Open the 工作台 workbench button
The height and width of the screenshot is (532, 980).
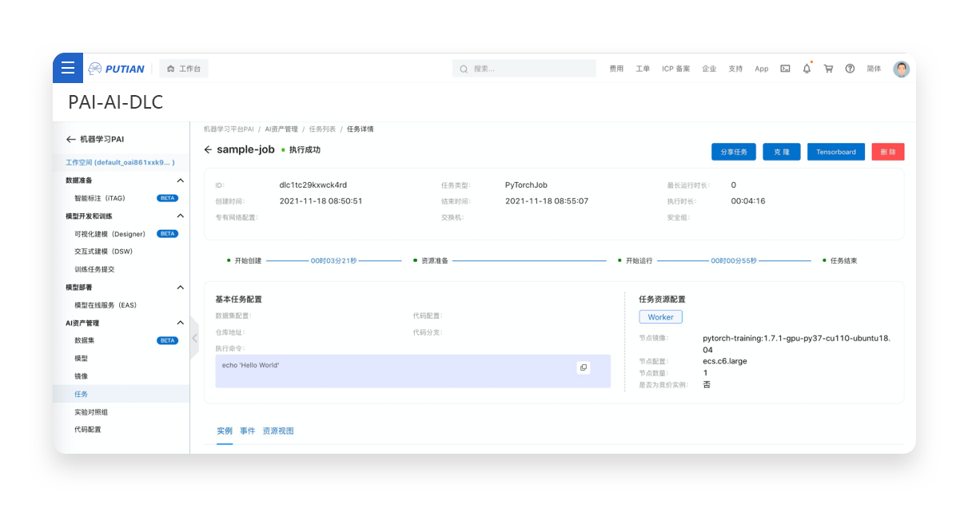(x=184, y=69)
